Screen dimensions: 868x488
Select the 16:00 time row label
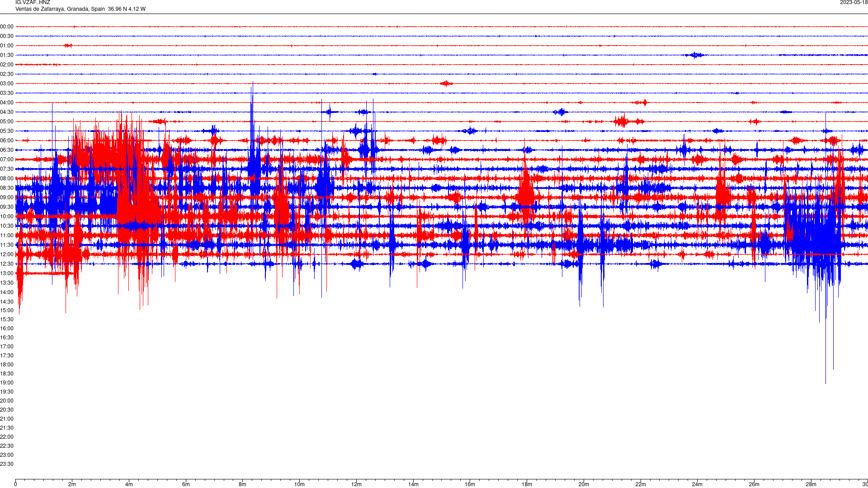coord(7,328)
